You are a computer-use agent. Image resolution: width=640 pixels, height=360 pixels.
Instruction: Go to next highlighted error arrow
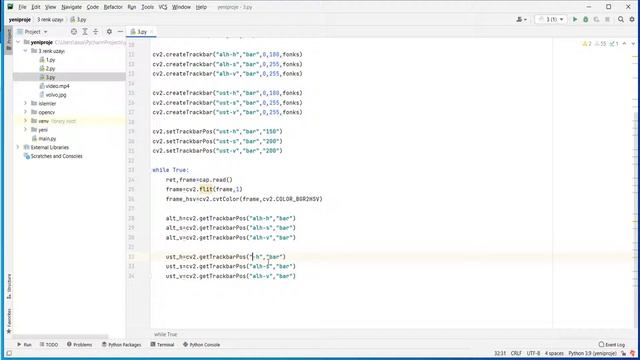[633, 44]
